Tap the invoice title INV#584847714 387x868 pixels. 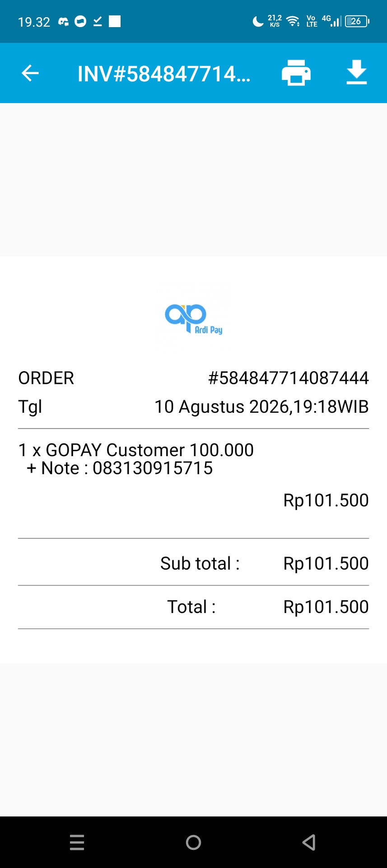(x=164, y=74)
